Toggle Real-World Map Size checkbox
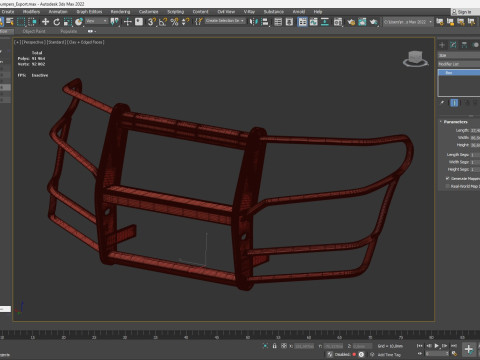This screenshot has height=360, width=480. click(x=448, y=186)
